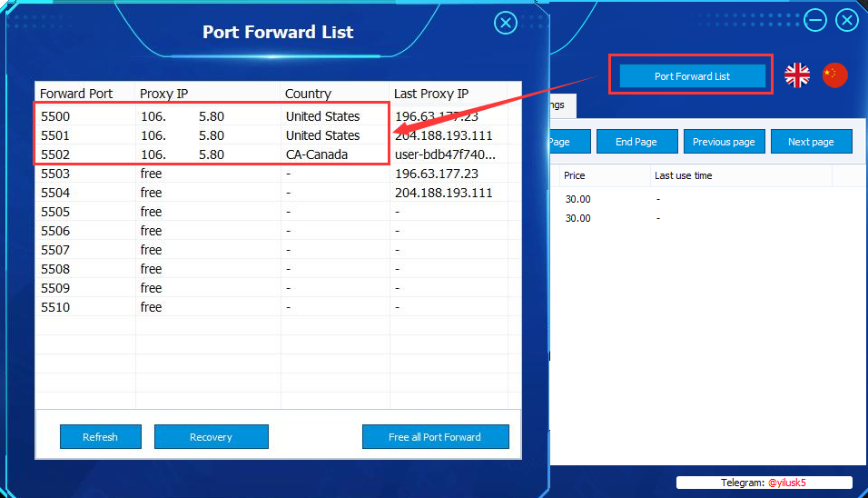
Task: Sort by Country column header
Action: (x=335, y=93)
